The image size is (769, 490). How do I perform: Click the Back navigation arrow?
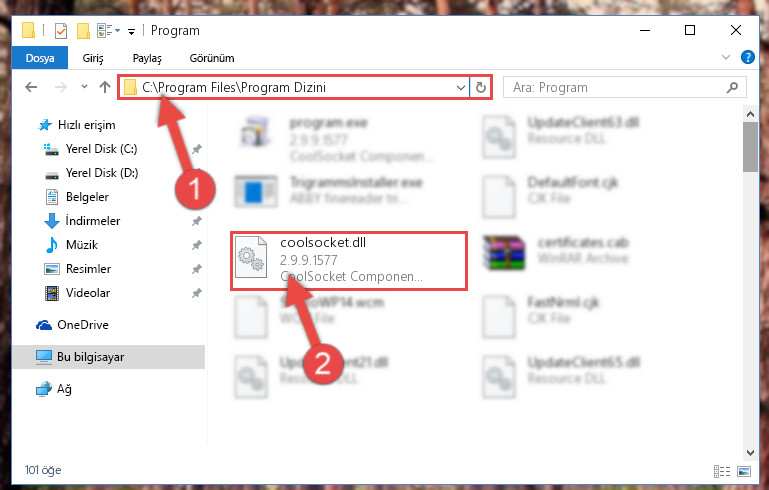click(31, 87)
